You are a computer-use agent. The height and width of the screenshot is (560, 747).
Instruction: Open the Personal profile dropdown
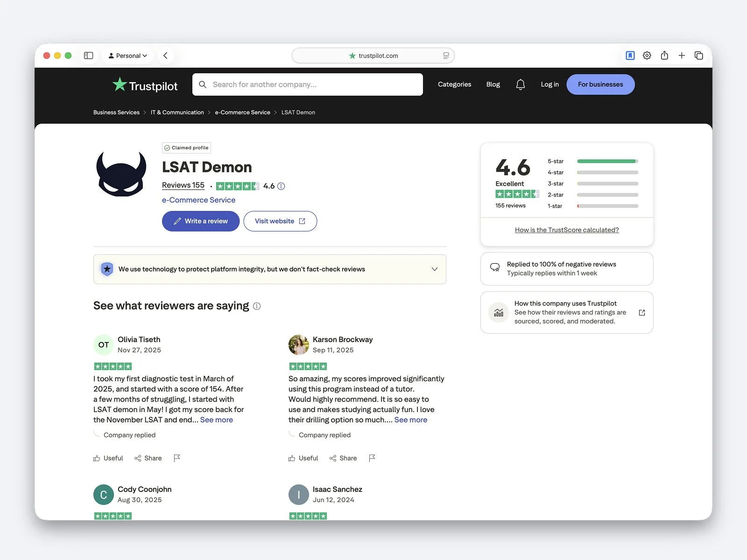pos(127,56)
